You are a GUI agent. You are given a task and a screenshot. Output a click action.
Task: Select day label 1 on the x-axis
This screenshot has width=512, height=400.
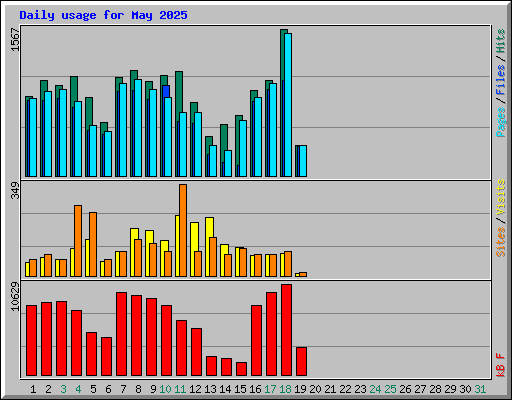pyautogui.click(x=33, y=389)
